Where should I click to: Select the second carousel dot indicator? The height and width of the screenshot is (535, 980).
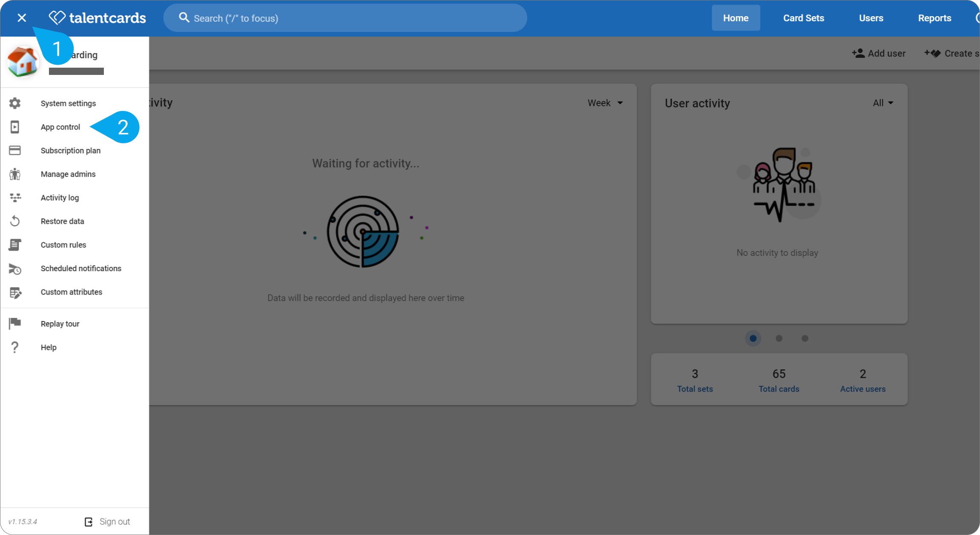pos(779,338)
